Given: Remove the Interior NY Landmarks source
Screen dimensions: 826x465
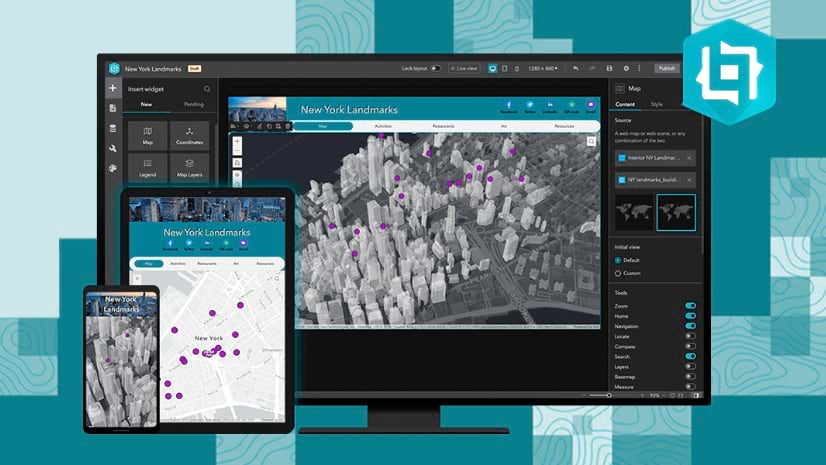Looking at the screenshot, I should pos(689,158).
